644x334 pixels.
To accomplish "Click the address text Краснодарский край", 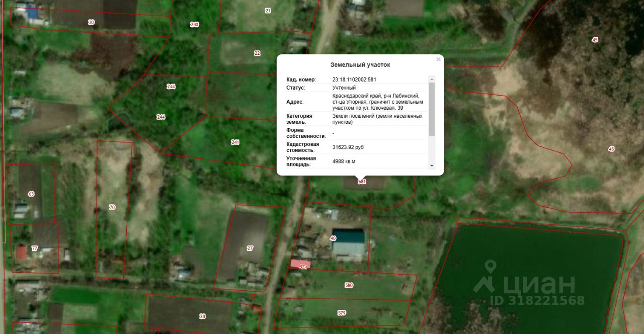I will tap(356, 96).
